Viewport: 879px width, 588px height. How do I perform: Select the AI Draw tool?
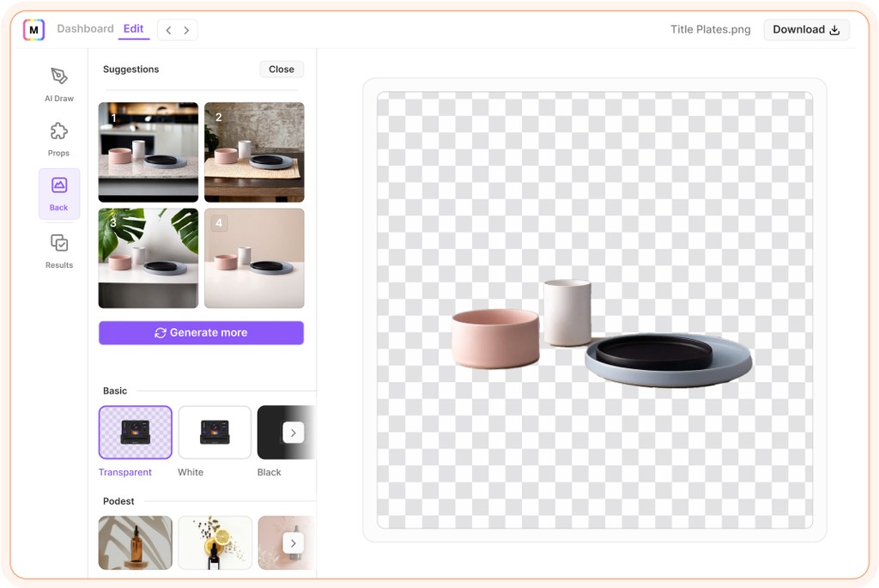(x=59, y=84)
